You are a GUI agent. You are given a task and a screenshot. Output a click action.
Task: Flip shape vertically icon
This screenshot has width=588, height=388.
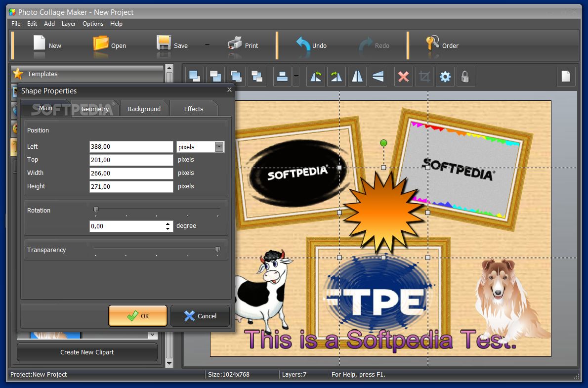tap(378, 77)
